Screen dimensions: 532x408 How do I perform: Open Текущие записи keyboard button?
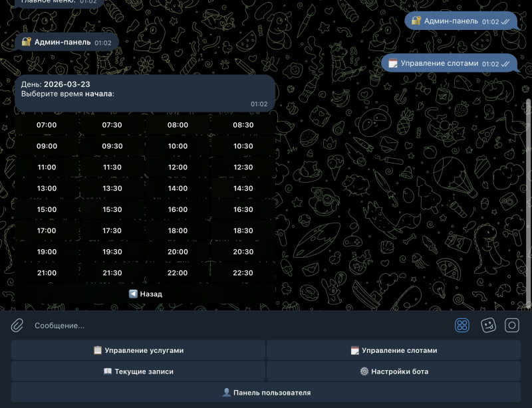point(138,371)
